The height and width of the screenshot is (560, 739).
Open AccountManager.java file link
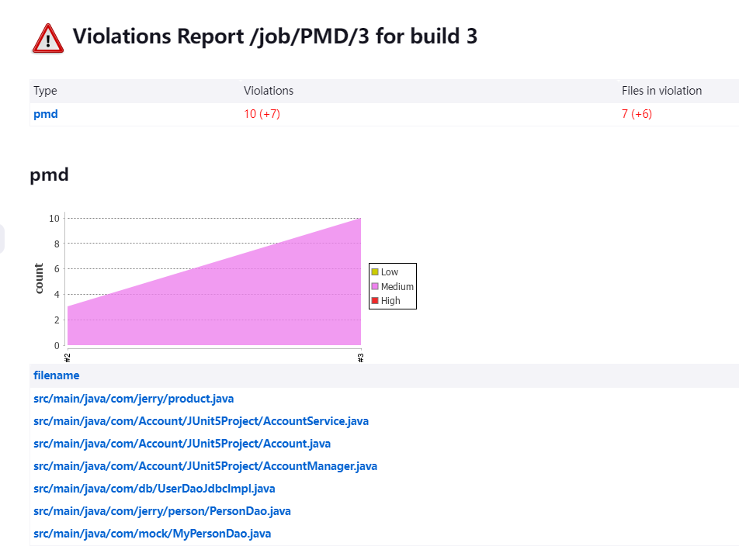[x=205, y=466]
